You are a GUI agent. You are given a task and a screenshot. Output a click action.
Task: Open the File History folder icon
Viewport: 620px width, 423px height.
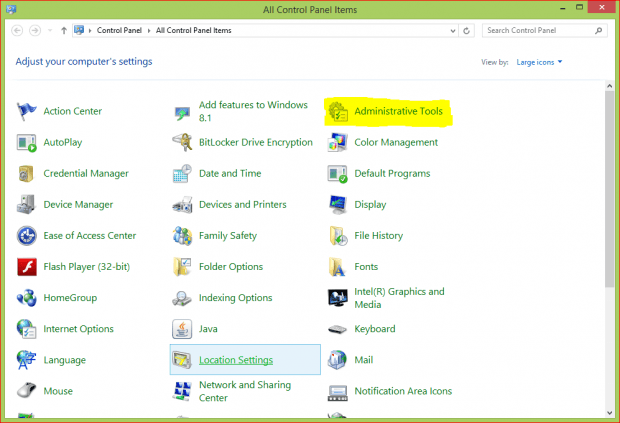tap(338, 236)
